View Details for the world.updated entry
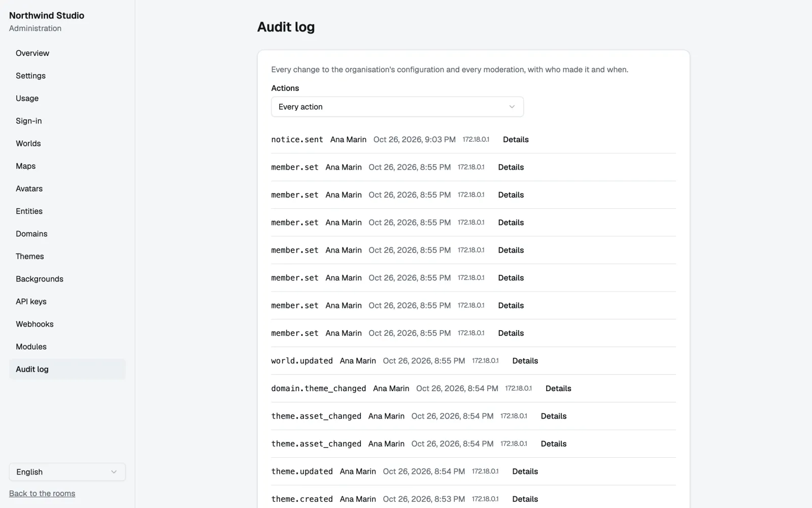Viewport: 812px width, 508px height. pyautogui.click(x=525, y=361)
